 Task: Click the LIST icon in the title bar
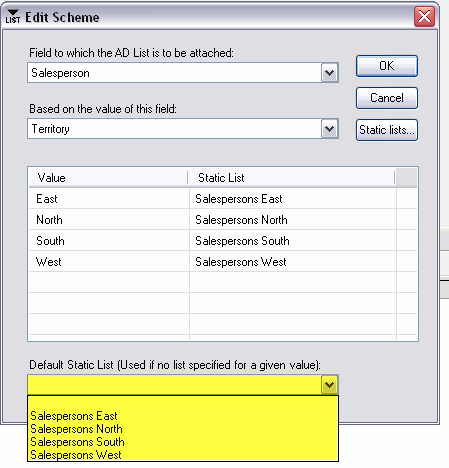13,17
